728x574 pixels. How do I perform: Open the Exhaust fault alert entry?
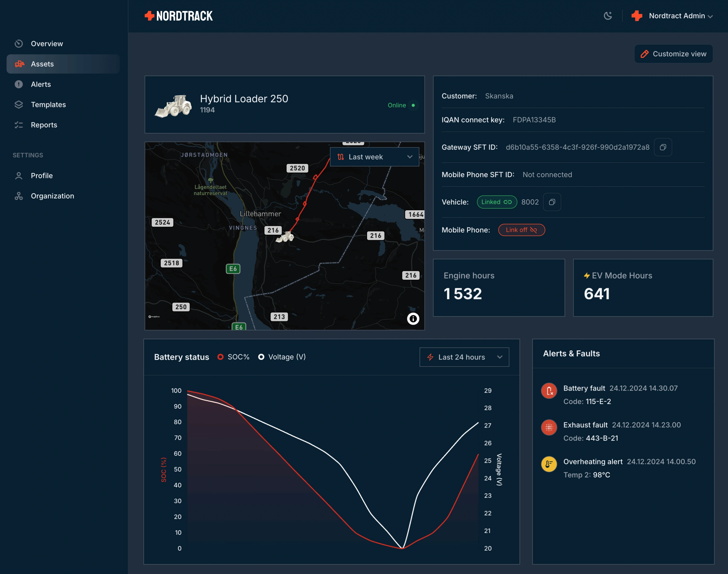pyautogui.click(x=611, y=431)
